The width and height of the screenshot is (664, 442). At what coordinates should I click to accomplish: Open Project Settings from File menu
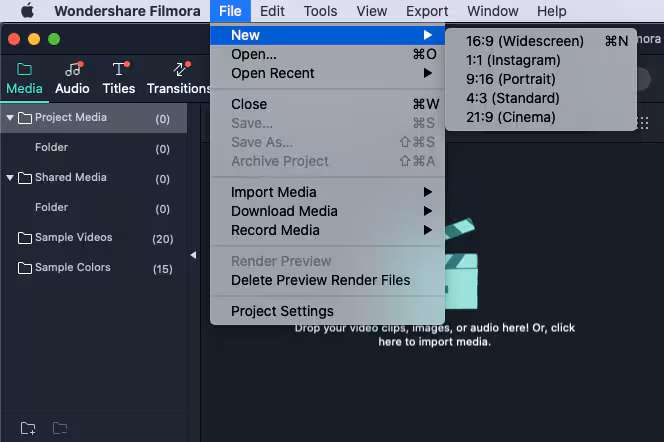327,311
